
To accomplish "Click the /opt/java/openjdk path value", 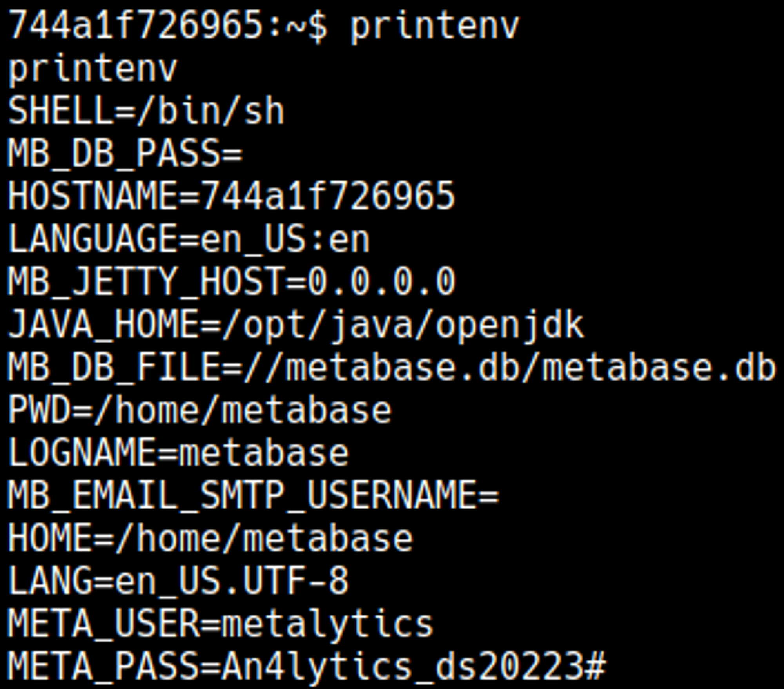I will coord(403,325).
